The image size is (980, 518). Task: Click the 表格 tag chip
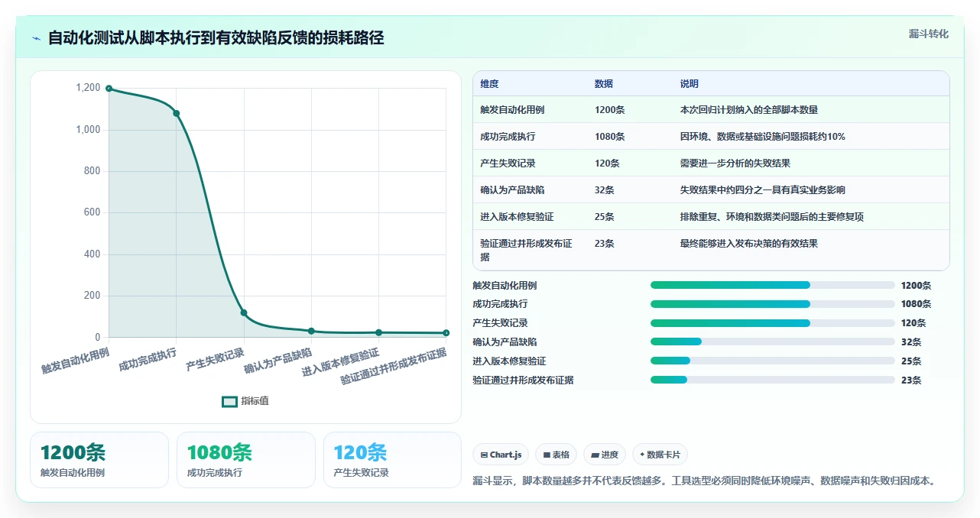[556, 455]
